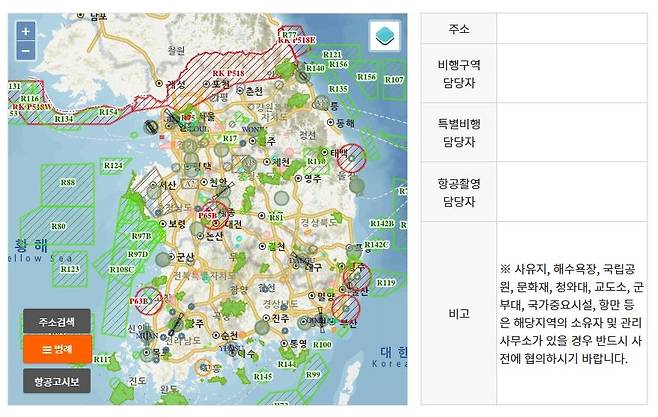Click the R154 area label
This screenshot has width=658, height=417.
pos(108,112)
